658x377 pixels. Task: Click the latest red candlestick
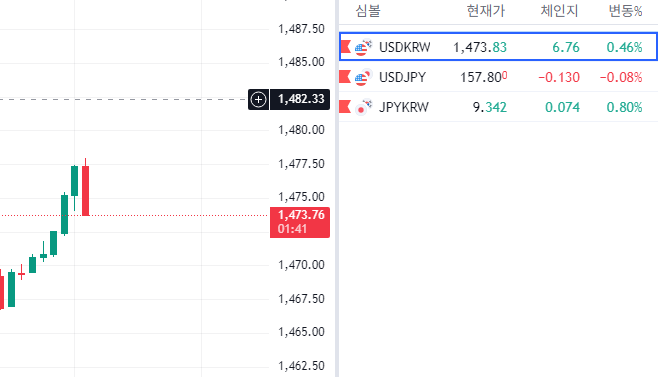pos(86,187)
